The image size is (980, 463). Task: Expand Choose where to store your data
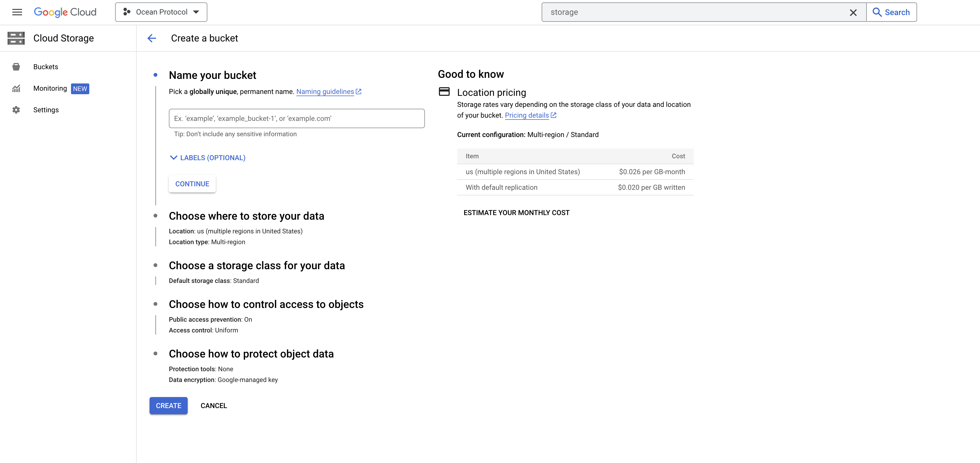(x=246, y=216)
